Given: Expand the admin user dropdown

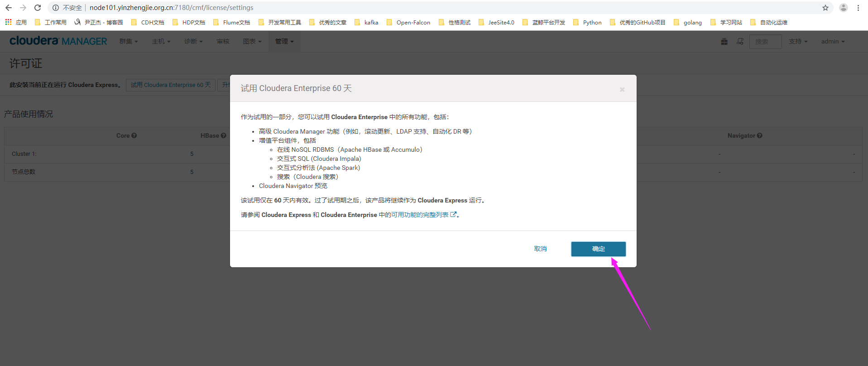Looking at the screenshot, I should coord(833,41).
